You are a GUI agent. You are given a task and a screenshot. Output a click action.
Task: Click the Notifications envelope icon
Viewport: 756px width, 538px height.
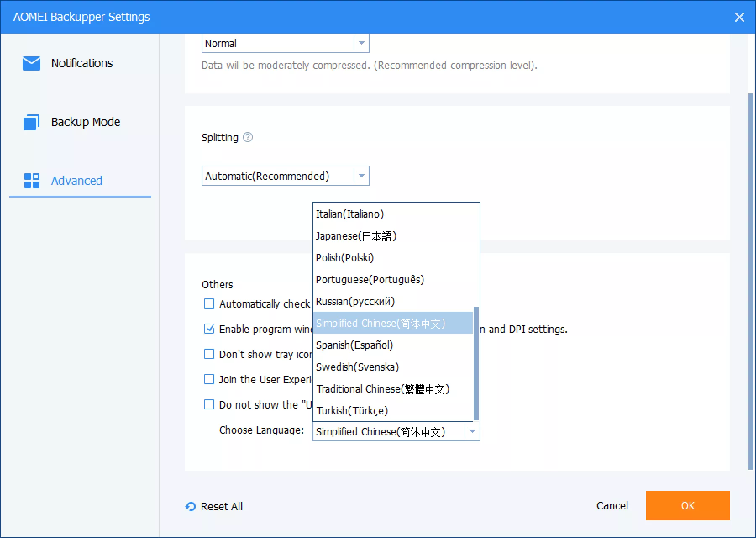coord(31,63)
